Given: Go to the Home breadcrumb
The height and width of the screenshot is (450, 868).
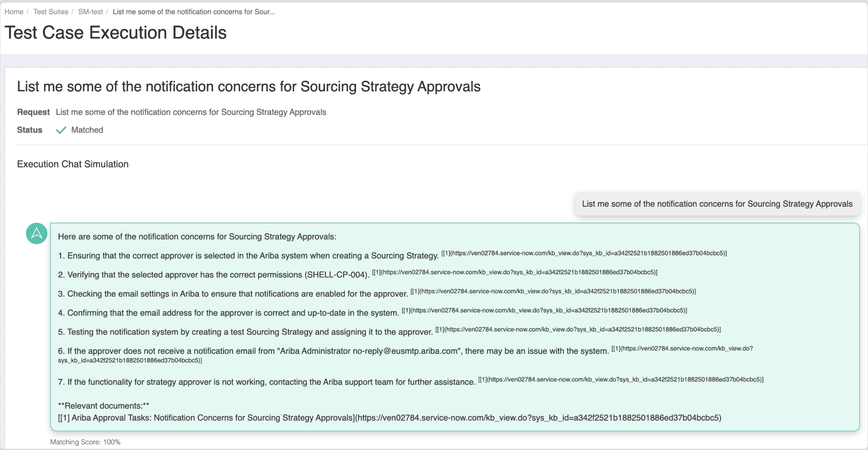Looking at the screenshot, I should coord(14,12).
